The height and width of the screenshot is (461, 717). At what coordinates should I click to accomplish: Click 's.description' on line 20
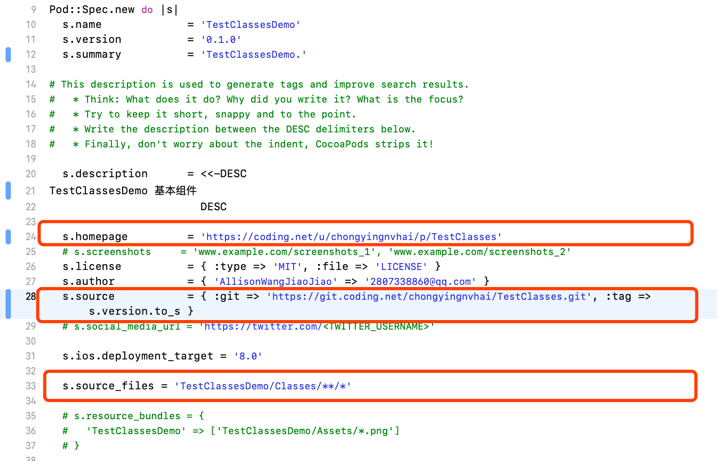coord(105,174)
